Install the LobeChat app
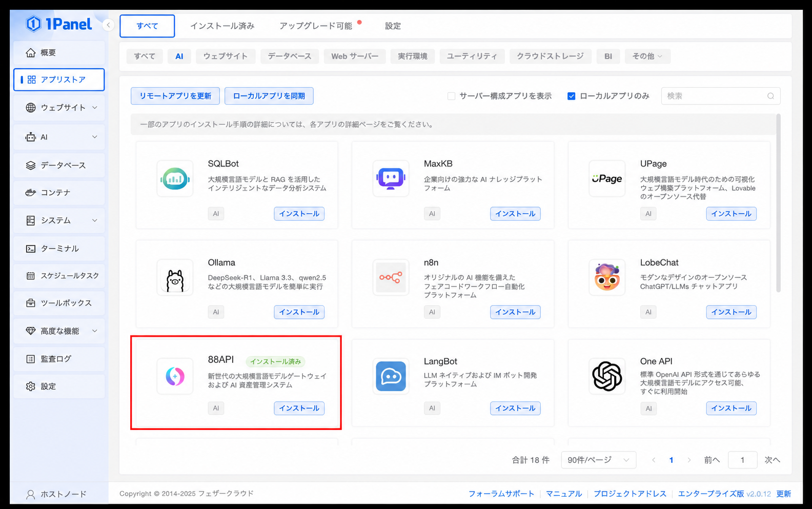The height and width of the screenshot is (509, 812). [x=732, y=312]
